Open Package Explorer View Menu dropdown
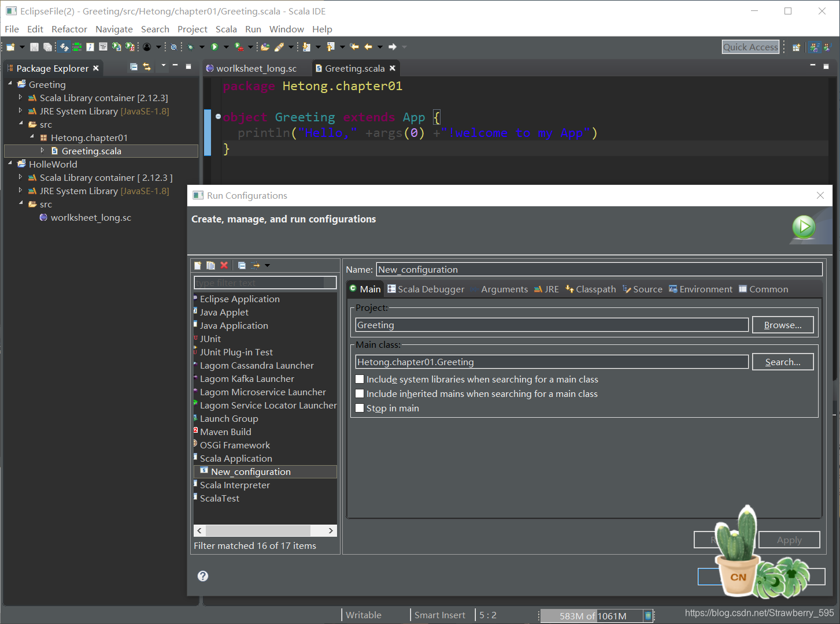This screenshot has width=840, height=624. point(164,66)
